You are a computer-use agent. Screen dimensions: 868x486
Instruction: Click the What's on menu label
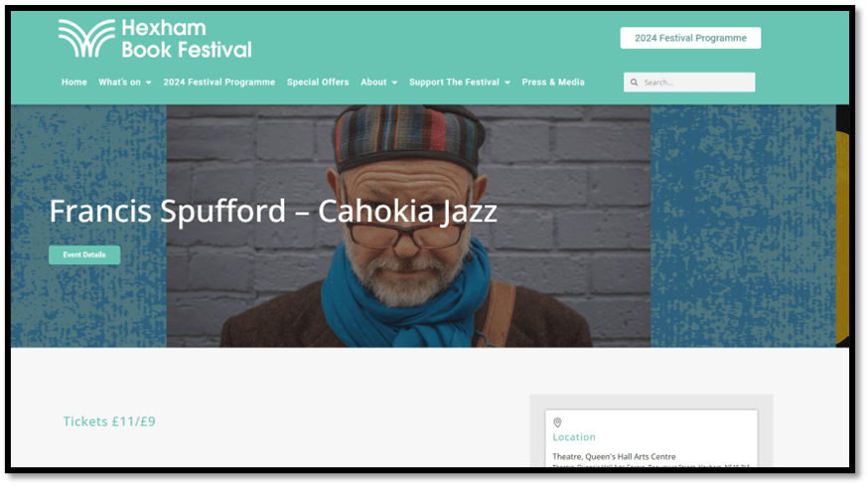(x=119, y=82)
